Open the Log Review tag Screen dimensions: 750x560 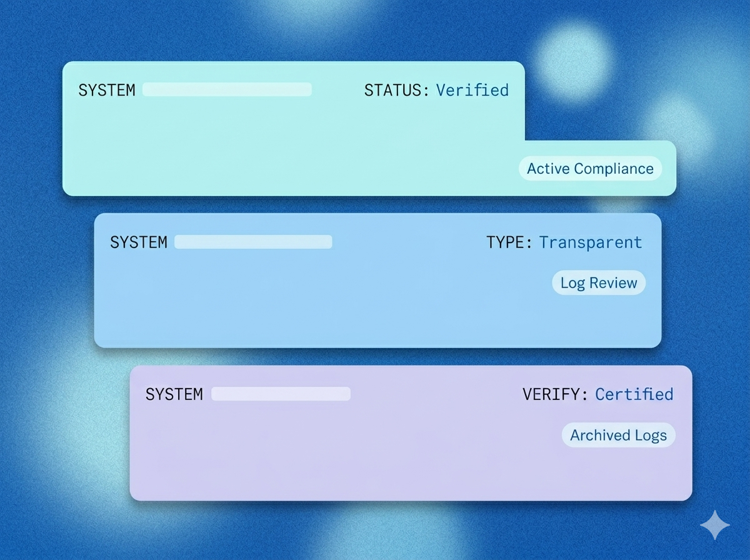point(599,282)
